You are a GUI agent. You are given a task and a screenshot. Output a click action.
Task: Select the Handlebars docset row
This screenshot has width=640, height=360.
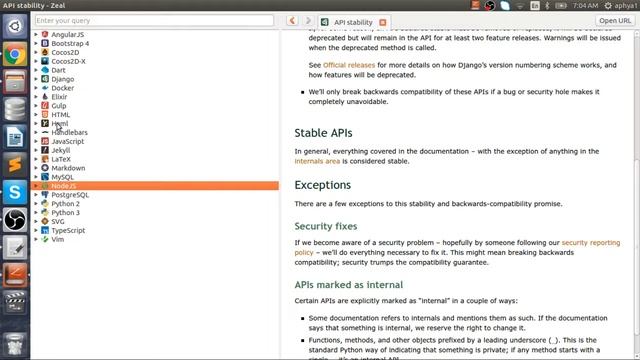(x=155, y=132)
